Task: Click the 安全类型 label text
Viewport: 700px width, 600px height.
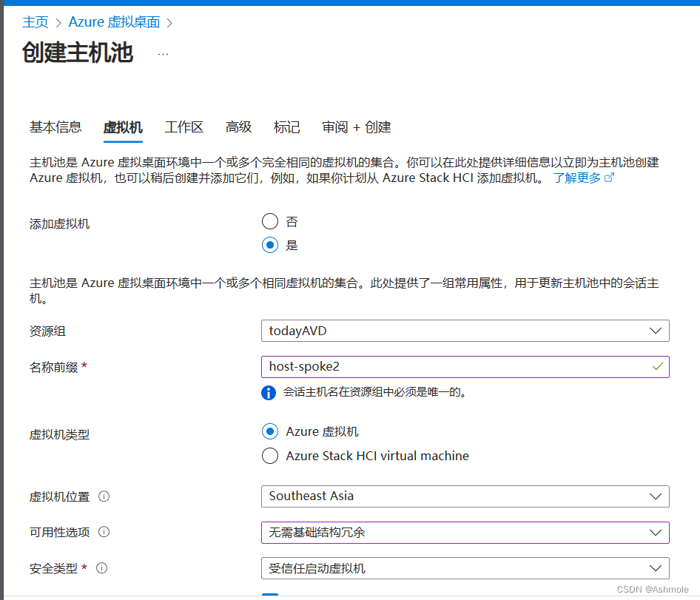Action: [x=53, y=568]
